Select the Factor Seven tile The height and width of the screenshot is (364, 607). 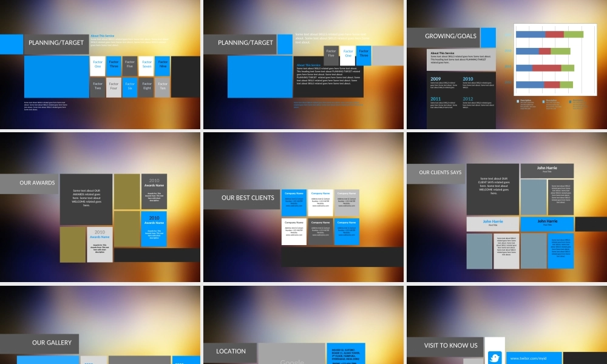click(146, 66)
